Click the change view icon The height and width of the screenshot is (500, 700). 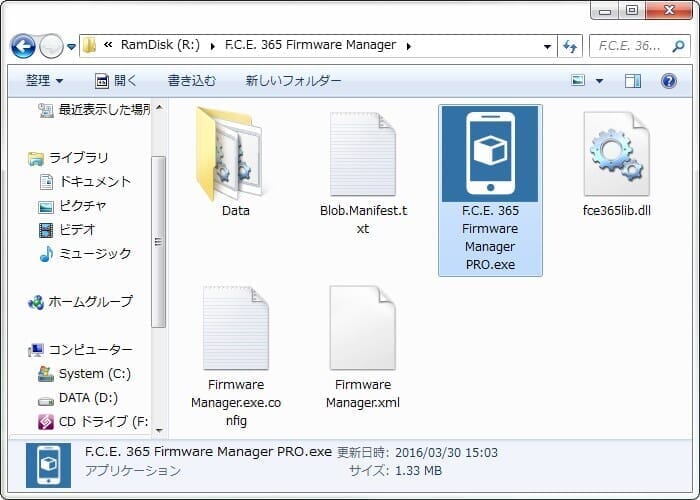(578, 81)
